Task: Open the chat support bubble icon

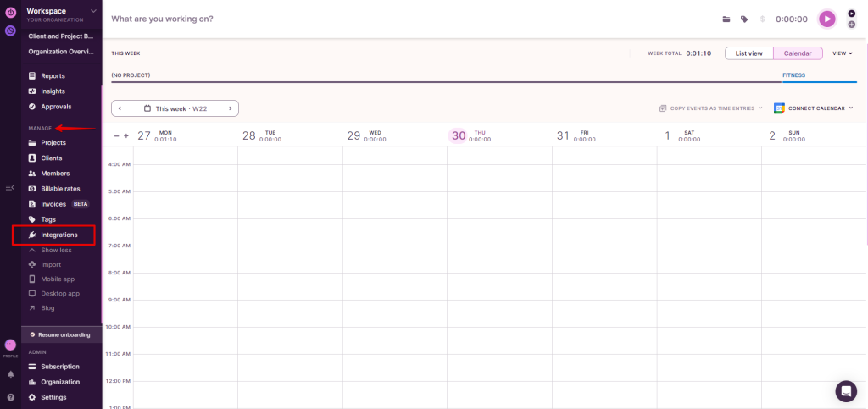Action: pos(845,390)
